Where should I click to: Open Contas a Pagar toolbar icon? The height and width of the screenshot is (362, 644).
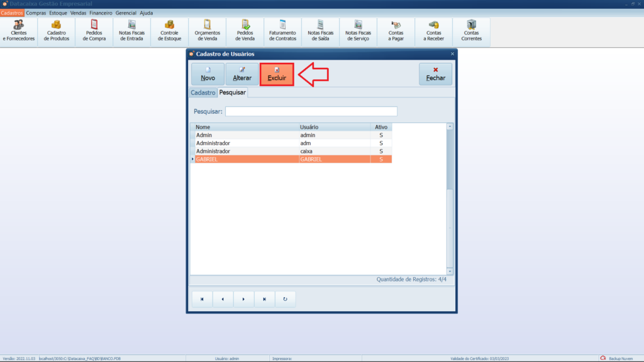click(396, 31)
